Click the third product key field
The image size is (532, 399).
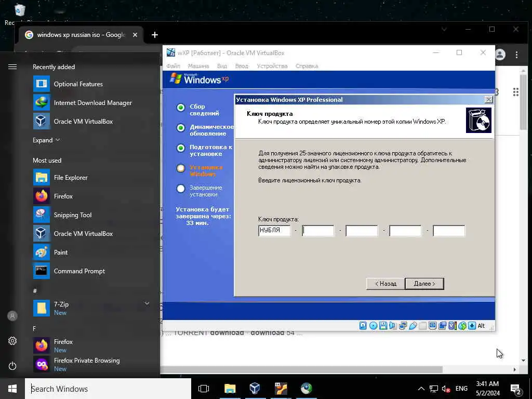tap(362, 230)
